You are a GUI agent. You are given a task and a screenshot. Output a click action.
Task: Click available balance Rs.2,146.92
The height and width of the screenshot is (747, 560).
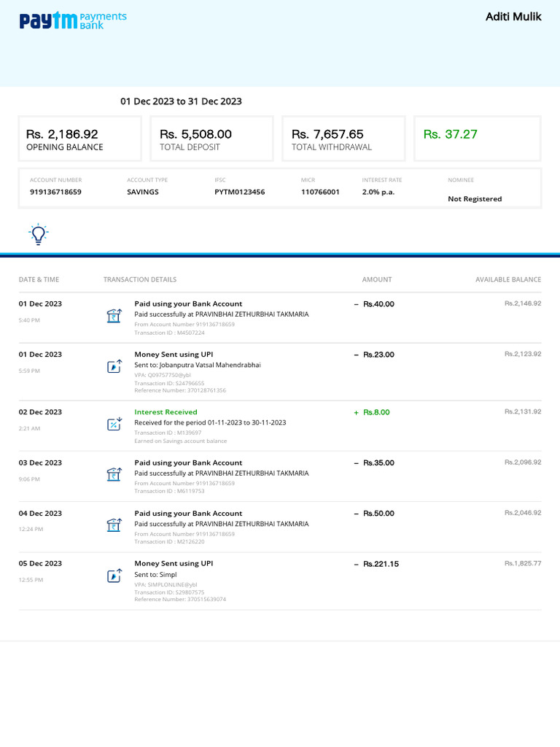(x=523, y=303)
